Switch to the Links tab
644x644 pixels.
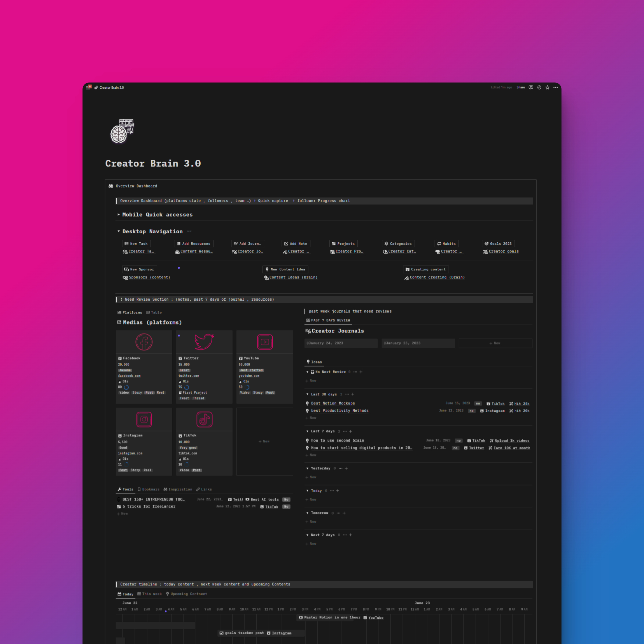point(204,489)
